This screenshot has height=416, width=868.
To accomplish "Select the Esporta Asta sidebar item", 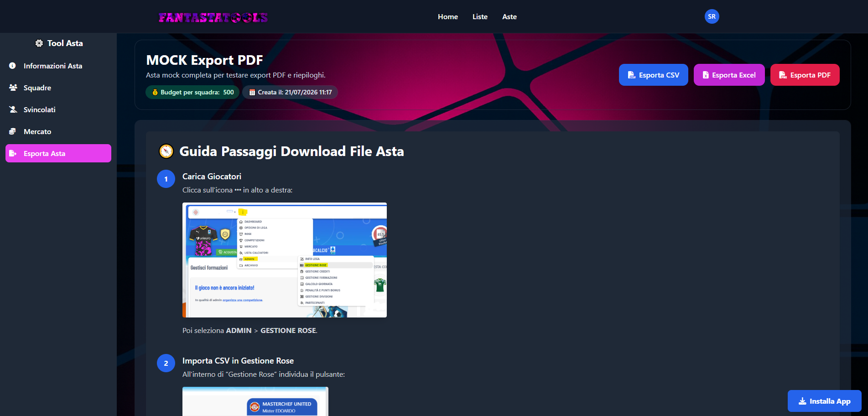I will pos(58,153).
